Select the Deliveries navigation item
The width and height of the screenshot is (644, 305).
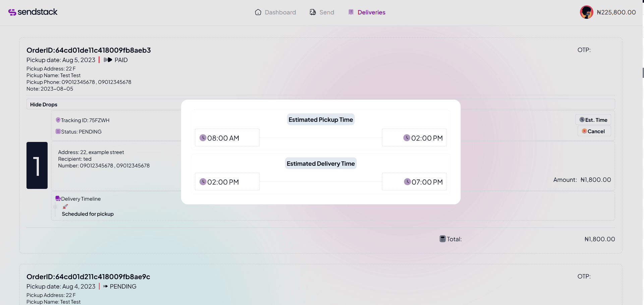click(x=371, y=12)
